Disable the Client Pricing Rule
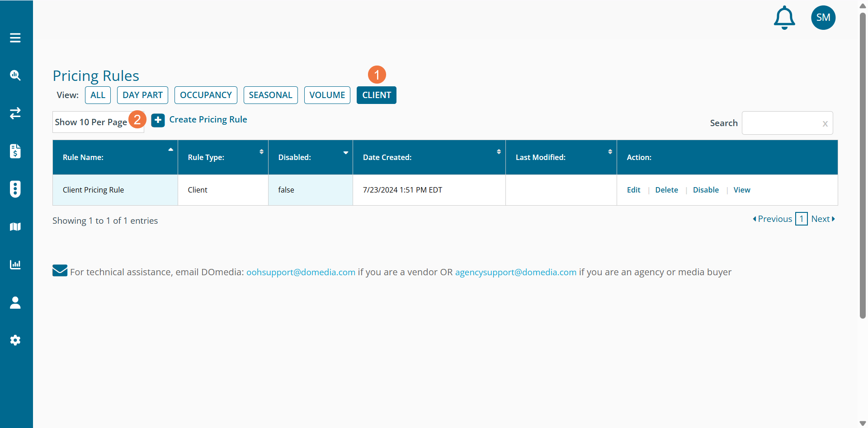The height and width of the screenshot is (428, 868). click(705, 190)
